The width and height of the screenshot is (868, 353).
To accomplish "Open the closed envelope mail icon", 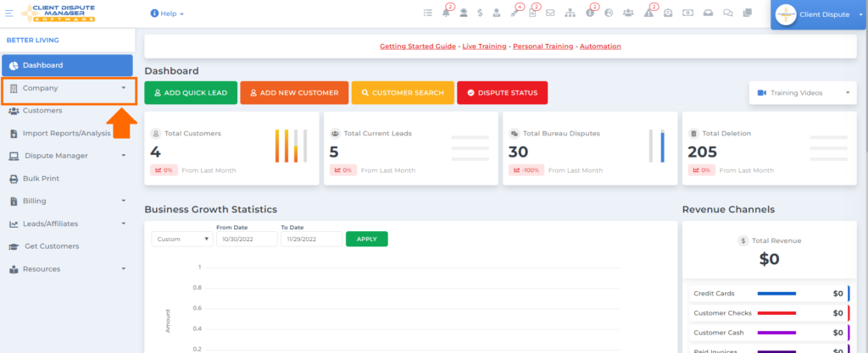I will [x=550, y=14].
